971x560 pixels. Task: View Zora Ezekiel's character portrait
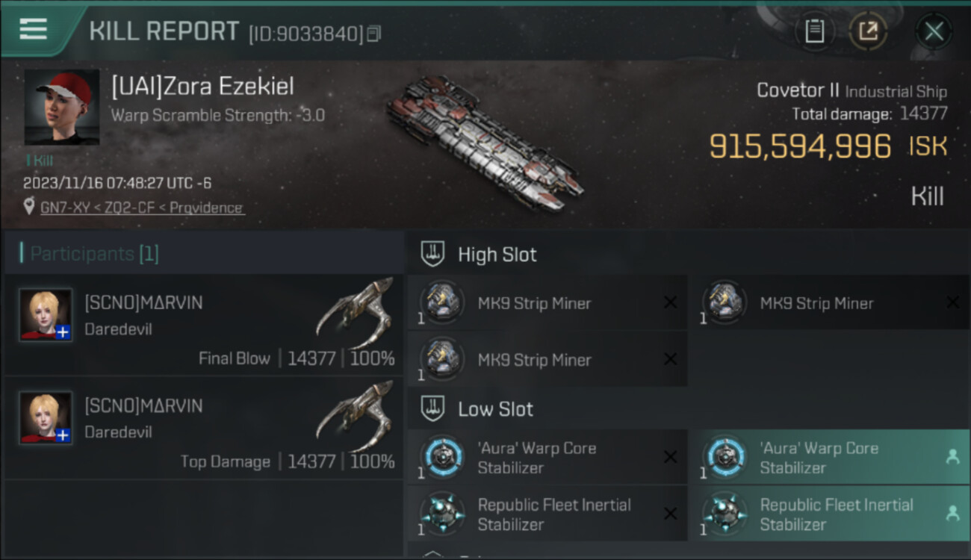(x=62, y=107)
